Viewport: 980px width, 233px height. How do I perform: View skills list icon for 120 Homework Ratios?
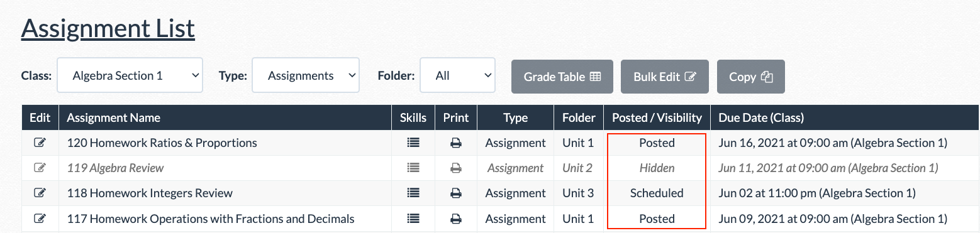tap(413, 143)
